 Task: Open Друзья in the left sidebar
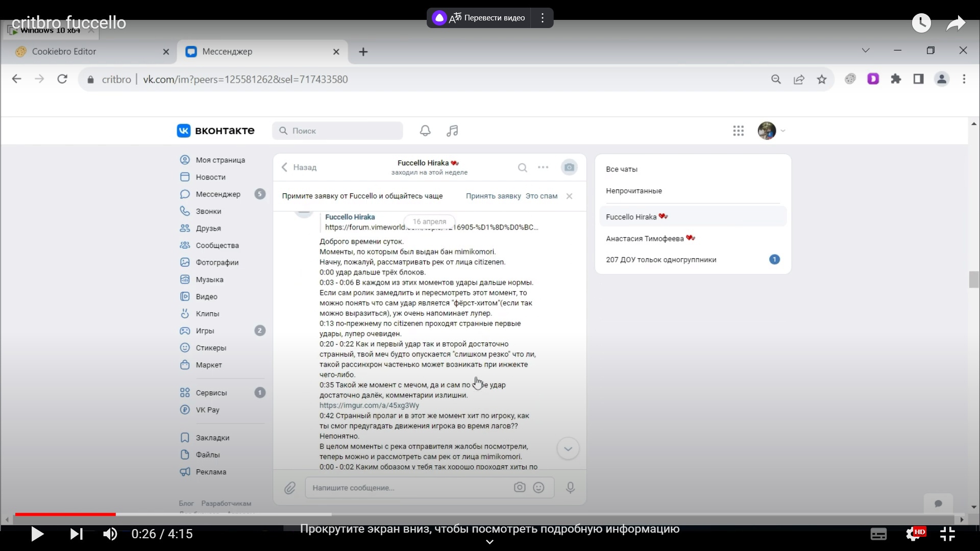tap(208, 229)
